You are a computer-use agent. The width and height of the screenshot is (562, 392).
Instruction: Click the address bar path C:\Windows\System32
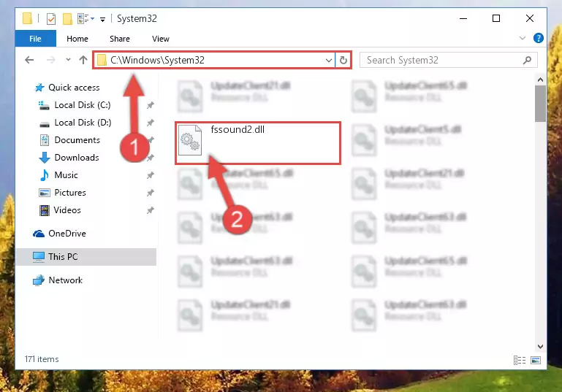pos(157,60)
